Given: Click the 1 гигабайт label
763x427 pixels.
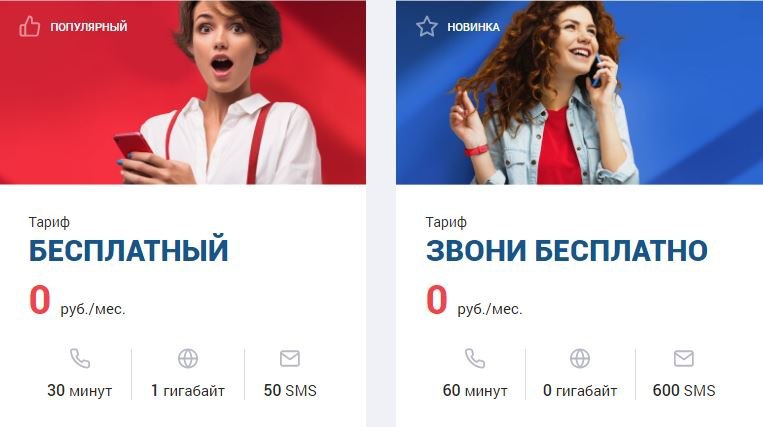Looking at the screenshot, I should [x=188, y=391].
